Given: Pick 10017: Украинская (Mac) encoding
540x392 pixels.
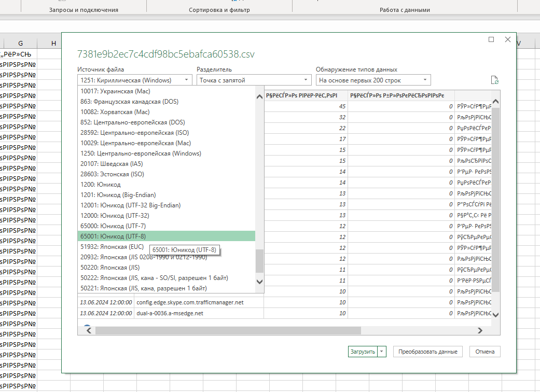Looking at the screenshot, I should pyautogui.click(x=166, y=91).
